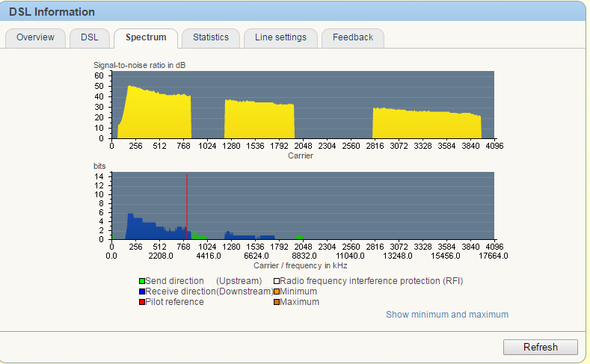Switch to the Feedback tab
This screenshot has height=364, width=590.
[x=352, y=37]
